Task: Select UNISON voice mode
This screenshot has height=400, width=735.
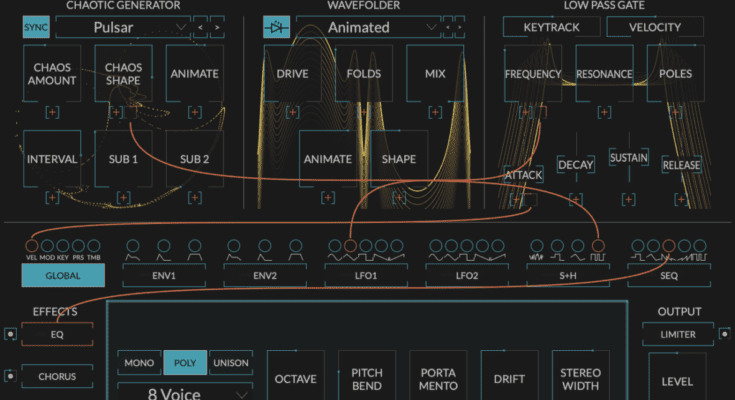Action: click(x=230, y=363)
